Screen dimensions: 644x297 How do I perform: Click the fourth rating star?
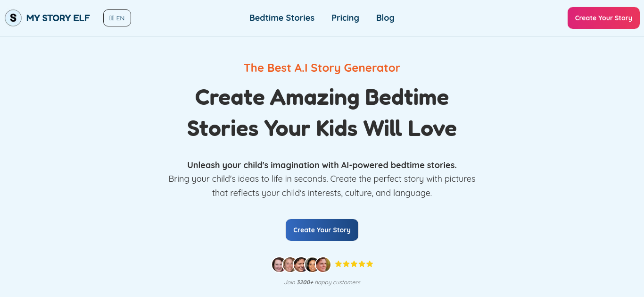362,264
